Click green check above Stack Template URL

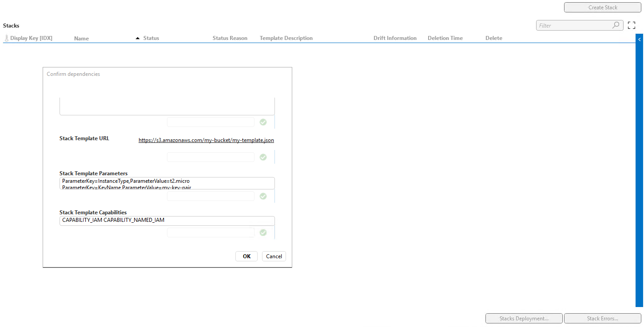click(263, 122)
